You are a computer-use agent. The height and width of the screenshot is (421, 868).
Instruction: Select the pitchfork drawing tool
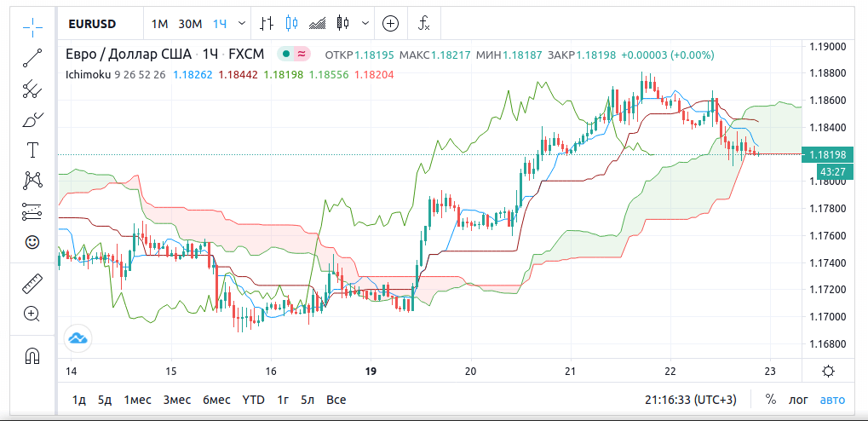(x=32, y=89)
